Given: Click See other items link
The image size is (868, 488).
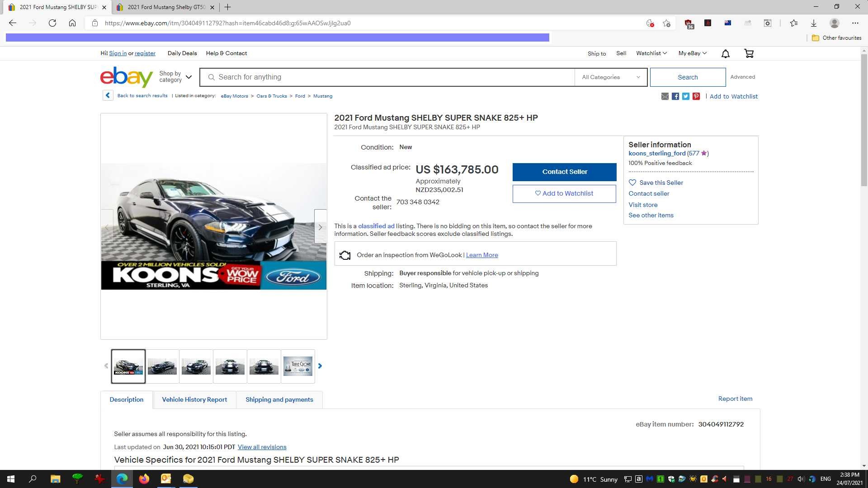Looking at the screenshot, I should (651, 215).
